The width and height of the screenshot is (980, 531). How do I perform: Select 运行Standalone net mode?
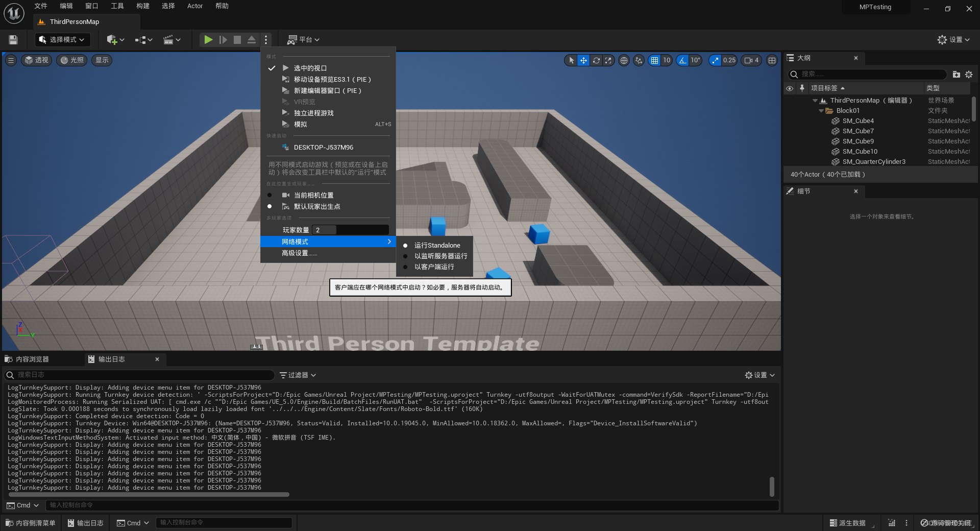(434, 245)
